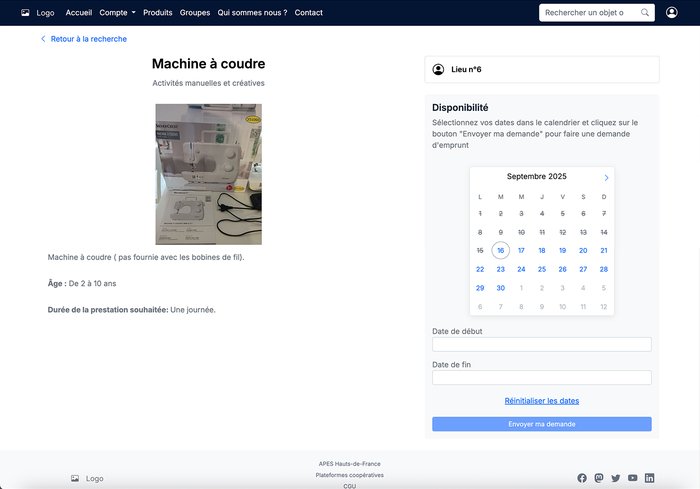Select September 27 in the calendar
The height and width of the screenshot is (489, 700).
pos(583,269)
